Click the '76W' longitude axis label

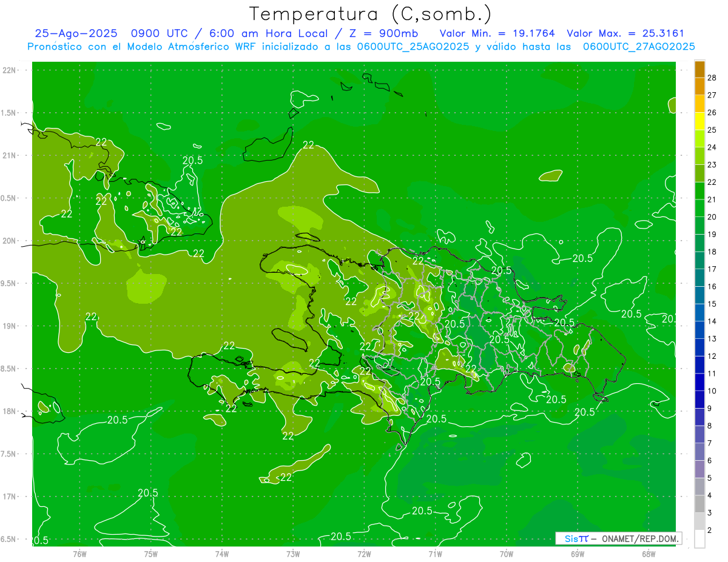(79, 554)
